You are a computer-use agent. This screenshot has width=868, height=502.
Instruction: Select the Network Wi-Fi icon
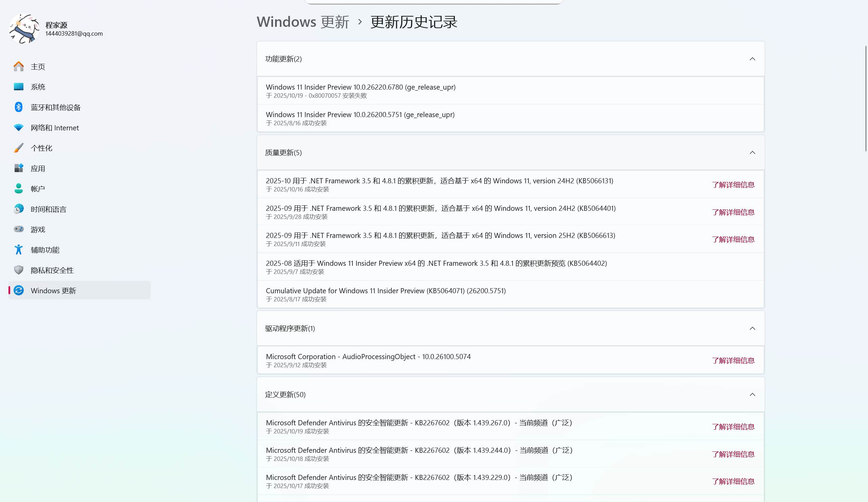[19, 128]
